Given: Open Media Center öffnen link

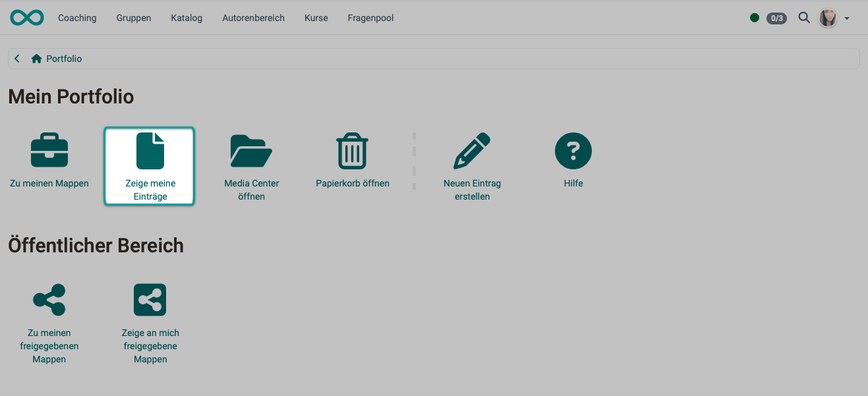Looking at the screenshot, I should 251,190.
